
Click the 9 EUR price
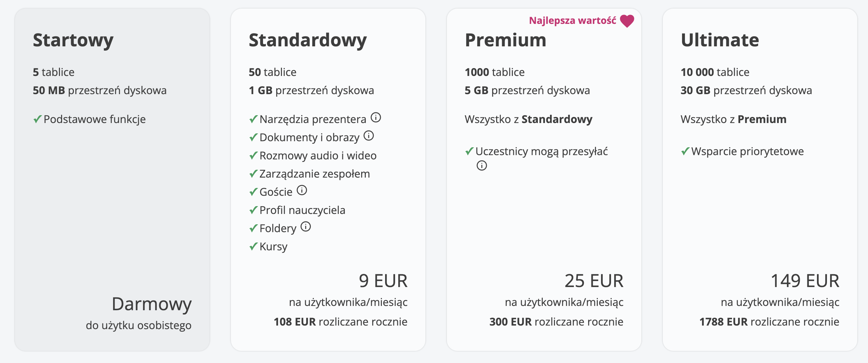[383, 281]
